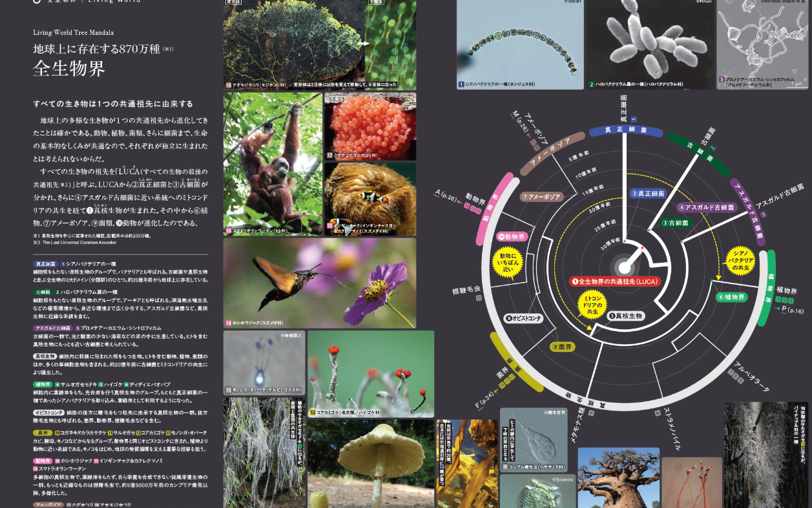Click footnote The Last Universal Common Ancestor
This screenshot has width=812, height=508.
tap(79, 242)
